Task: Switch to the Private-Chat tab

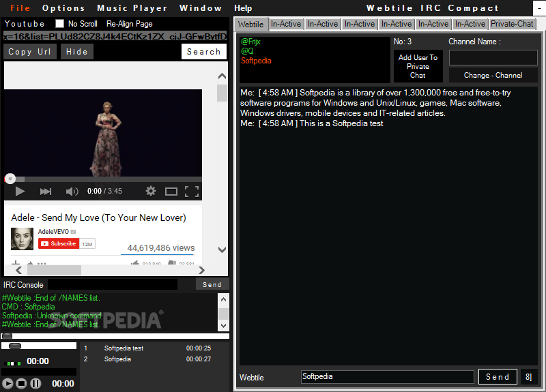Action: (x=512, y=24)
